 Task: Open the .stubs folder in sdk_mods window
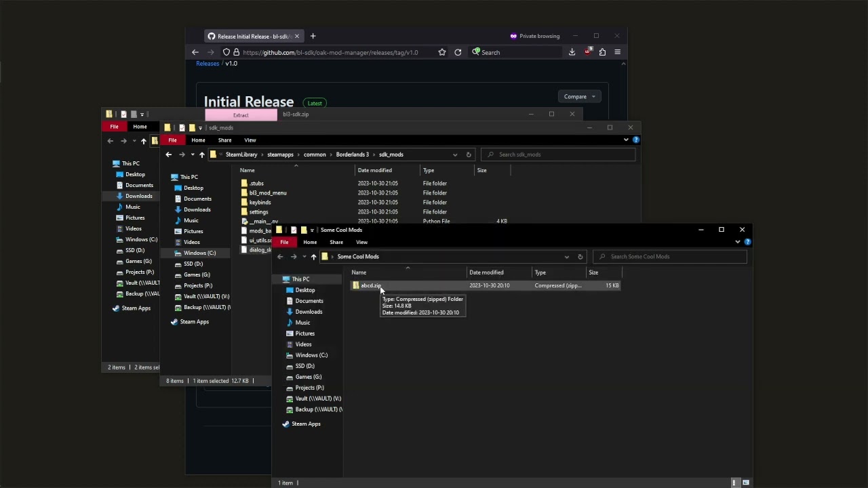coord(256,184)
